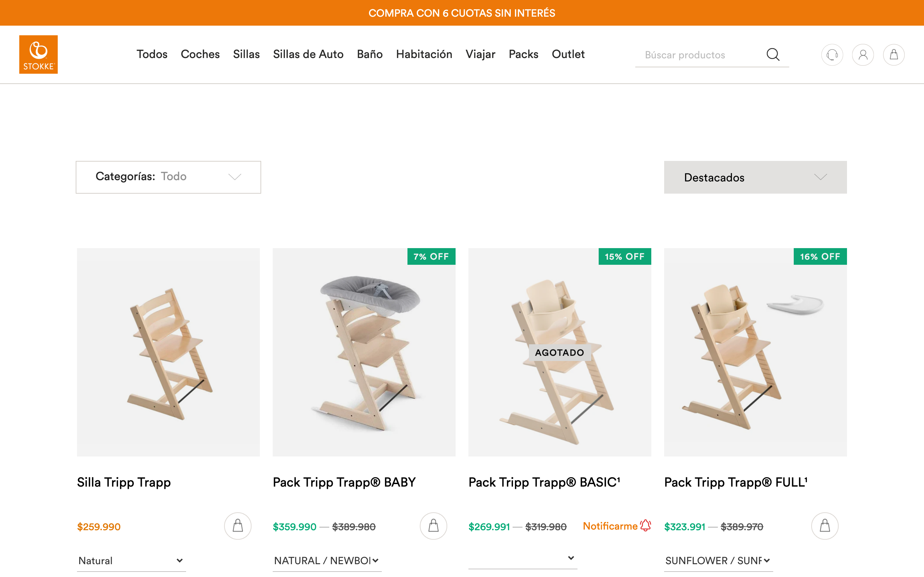This screenshot has height=577, width=924.
Task: Open the user account icon
Action: coord(863,54)
